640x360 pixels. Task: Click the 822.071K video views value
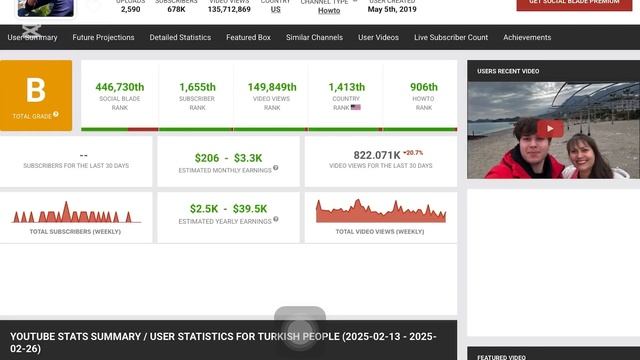tap(377, 155)
